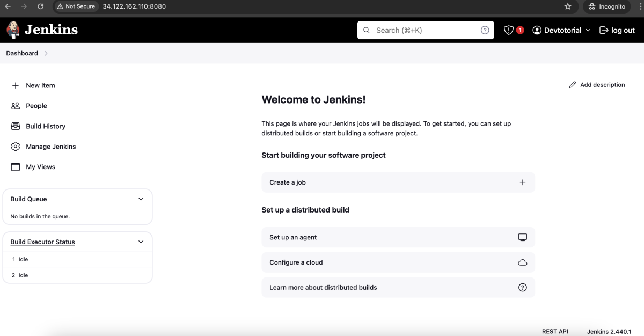Open the security warning shield icon

(x=509, y=31)
